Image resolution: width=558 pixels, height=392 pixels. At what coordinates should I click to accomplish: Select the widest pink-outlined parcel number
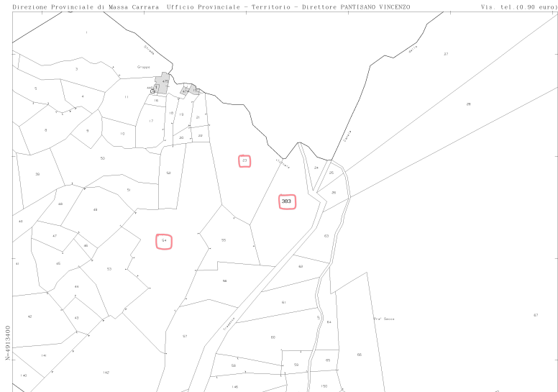pyautogui.click(x=288, y=202)
